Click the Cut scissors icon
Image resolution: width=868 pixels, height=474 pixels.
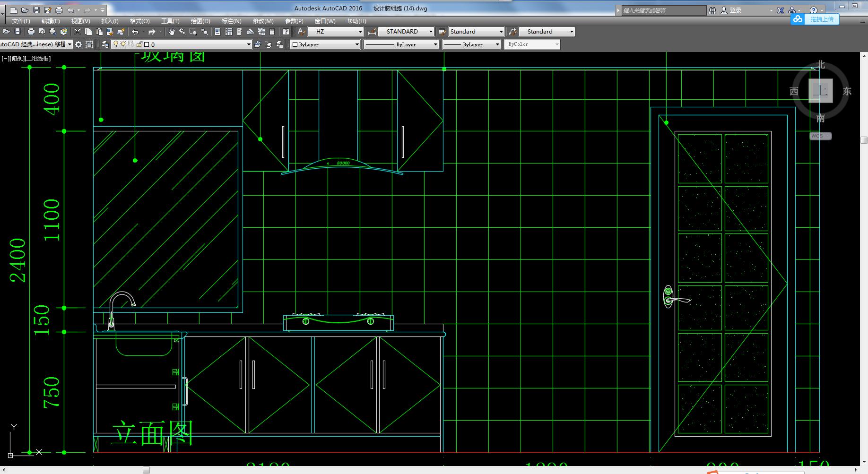coord(78,32)
